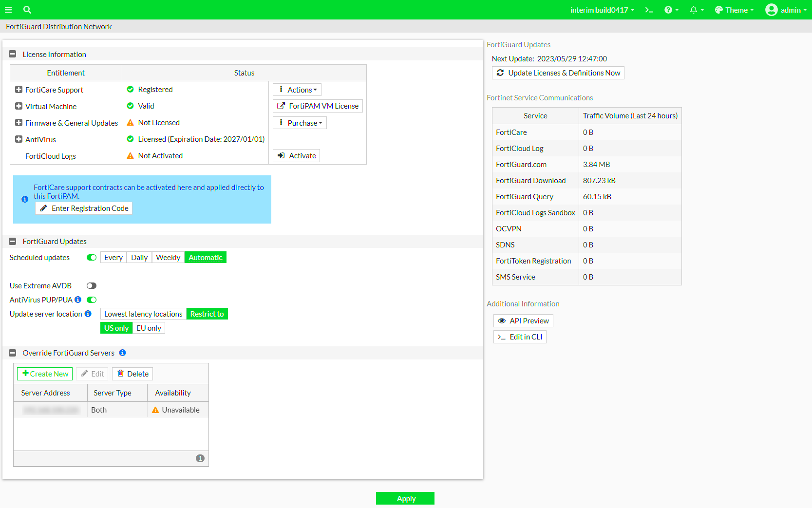This screenshot has height=508, width=812.
Task: Click the Traffic Volume column header
Action: click(630, 116)
